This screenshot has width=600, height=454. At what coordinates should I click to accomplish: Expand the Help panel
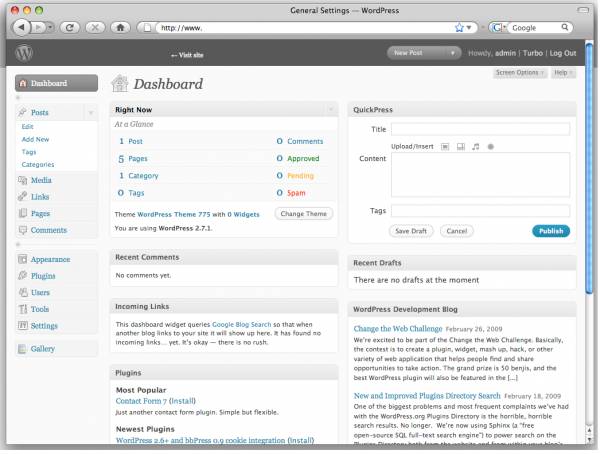tap(563, 73)
